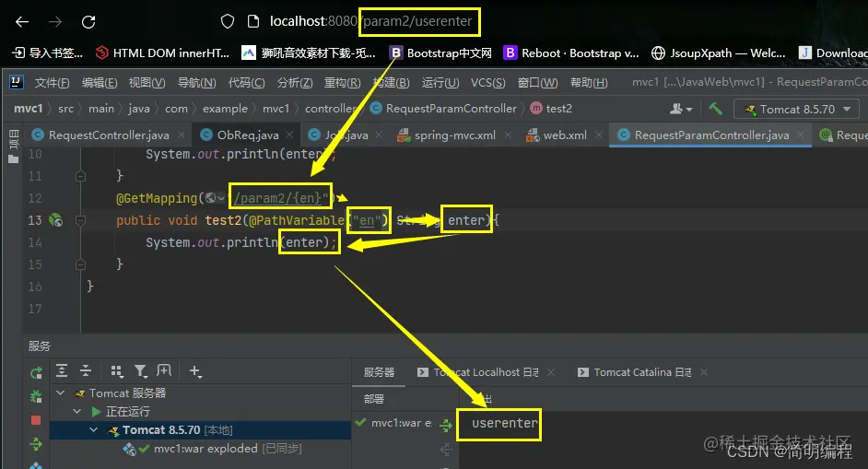
Task: Collapse the test2 method fold on line 13
Action: [x=80, y=220]
